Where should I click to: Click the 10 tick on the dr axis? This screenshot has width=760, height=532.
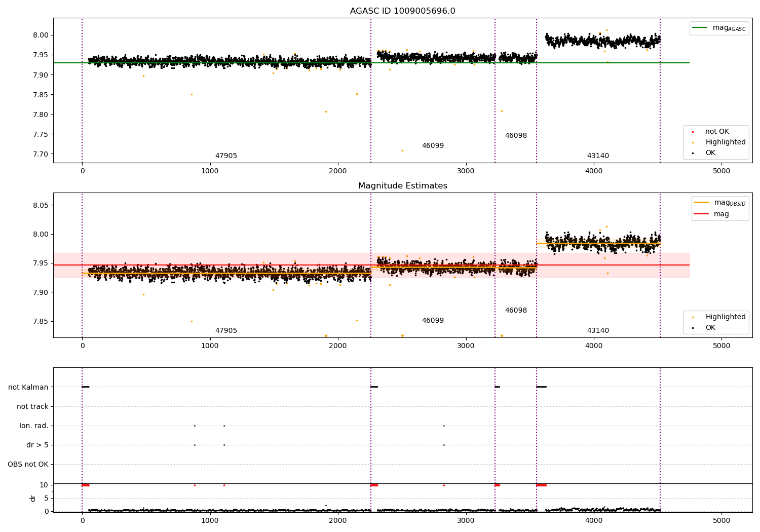44,485
